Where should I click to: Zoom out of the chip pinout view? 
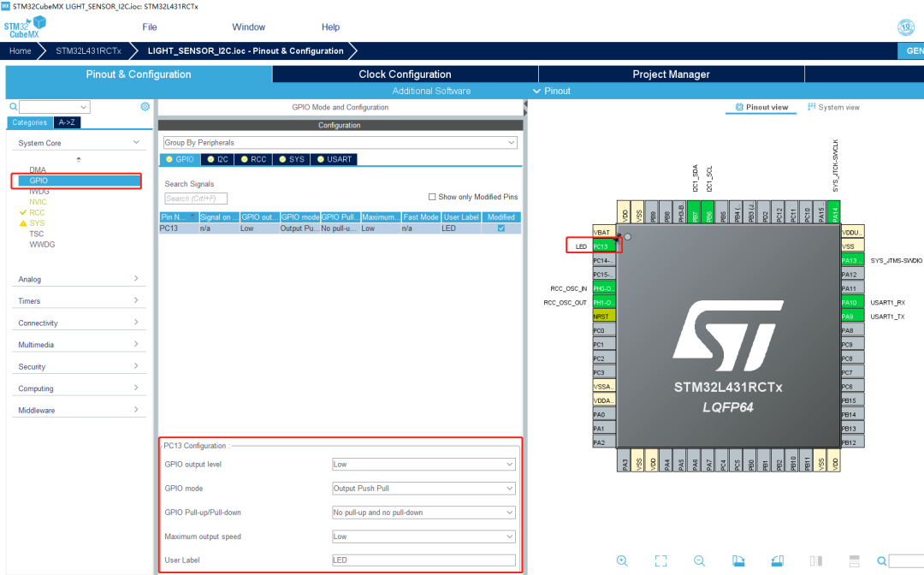click(700, 560)
